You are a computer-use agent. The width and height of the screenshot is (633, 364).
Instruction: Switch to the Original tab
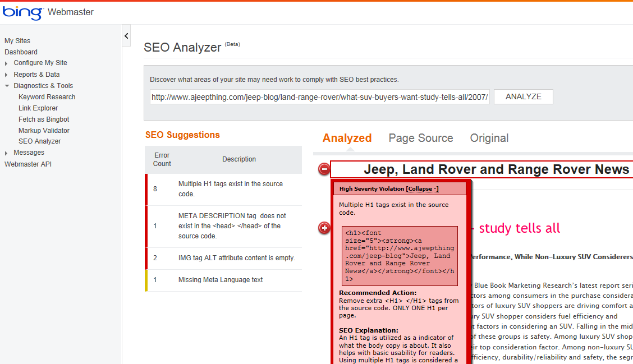click(x=489, y=138)
